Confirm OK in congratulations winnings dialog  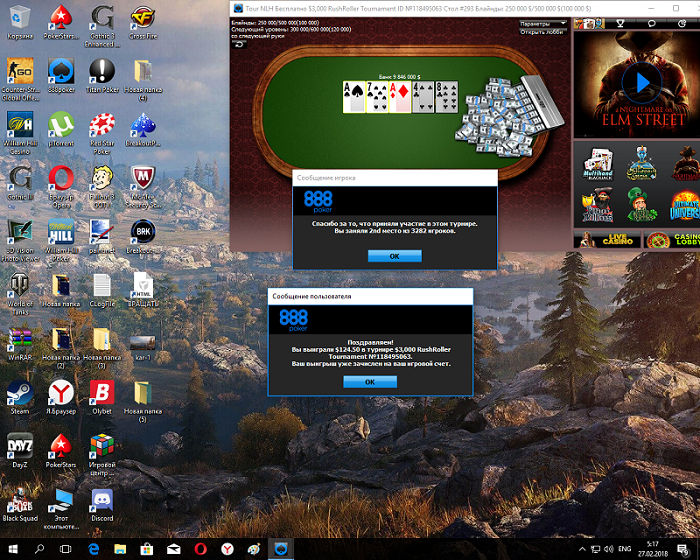370,382
